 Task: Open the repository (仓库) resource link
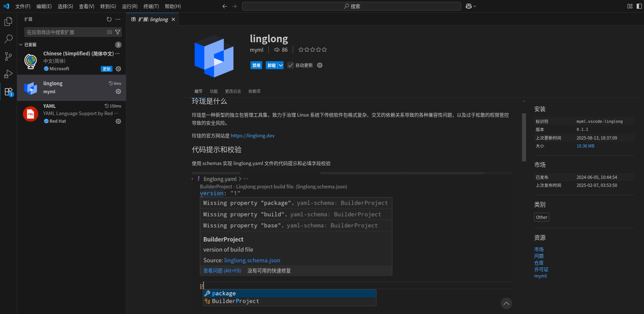[539, 263]
